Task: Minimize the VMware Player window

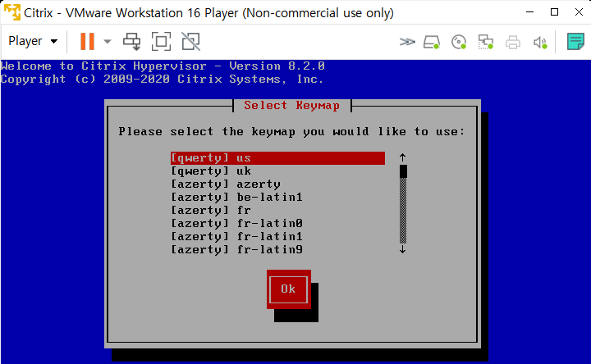Action: click(x=529, y=12)
